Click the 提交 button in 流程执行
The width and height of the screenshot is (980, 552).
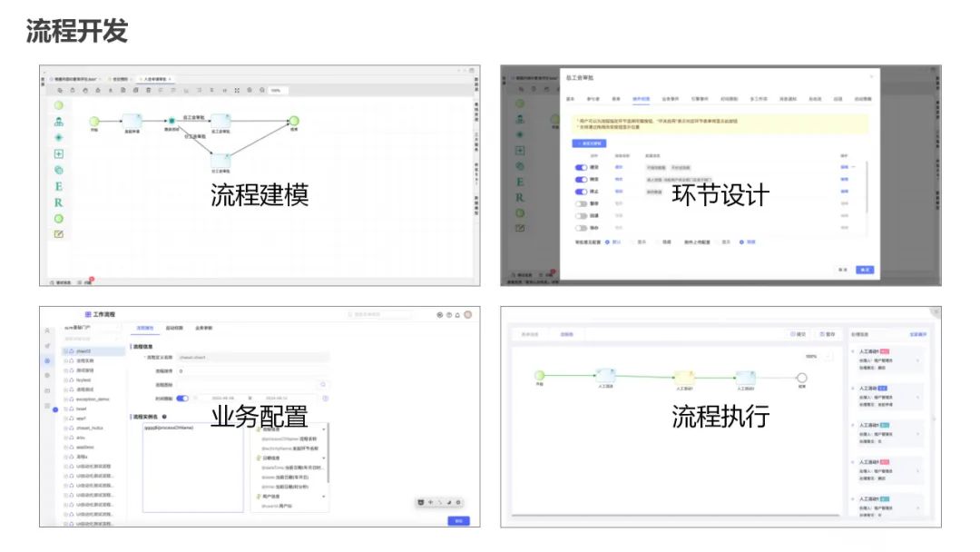799,334
